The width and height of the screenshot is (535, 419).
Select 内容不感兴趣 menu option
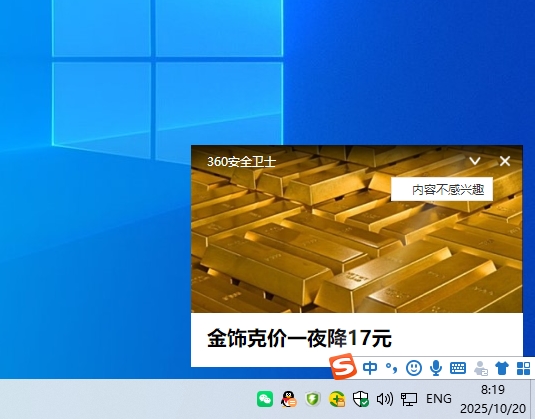442,189
